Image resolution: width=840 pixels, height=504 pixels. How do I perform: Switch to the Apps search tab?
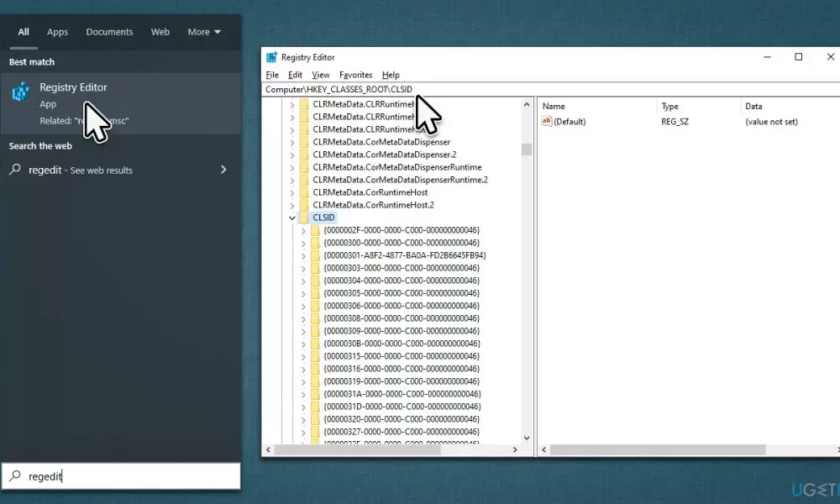point(57,32)
